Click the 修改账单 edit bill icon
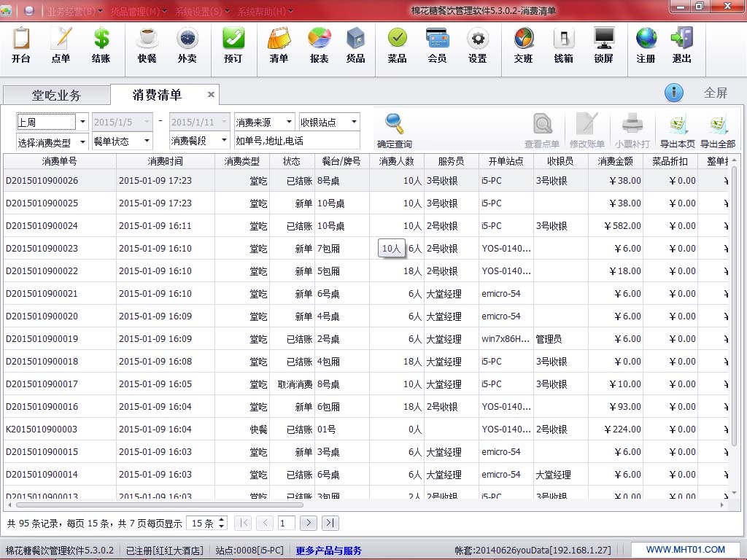This screenshot has width=747, height=560. [587, 131]
